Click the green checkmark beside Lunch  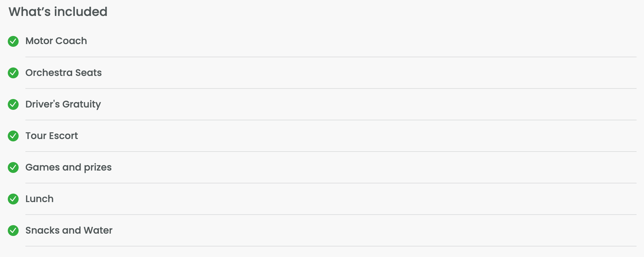(x=13, y=199)
